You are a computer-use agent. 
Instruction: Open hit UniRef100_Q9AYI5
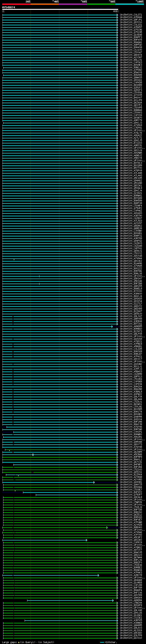coord(131,485)
